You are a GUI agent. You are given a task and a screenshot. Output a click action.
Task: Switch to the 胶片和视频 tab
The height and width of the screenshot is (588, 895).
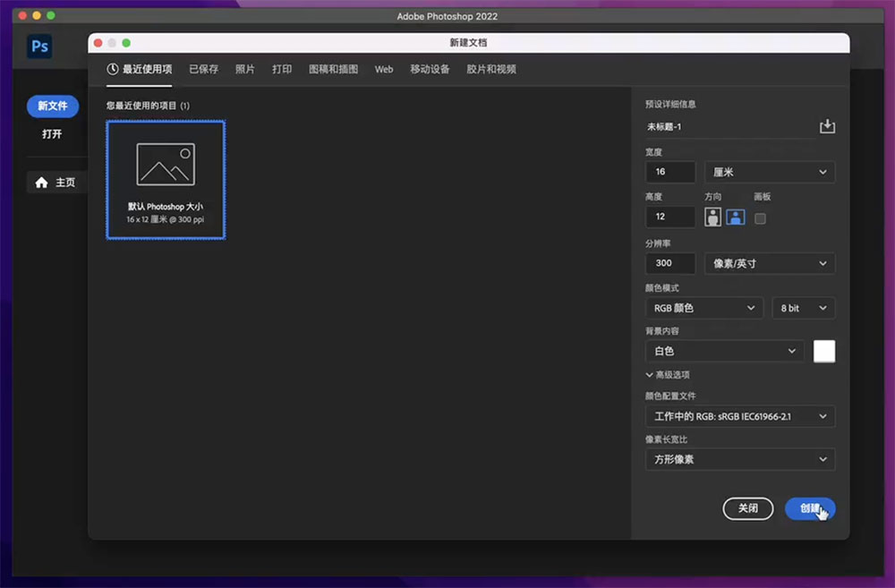491,69
